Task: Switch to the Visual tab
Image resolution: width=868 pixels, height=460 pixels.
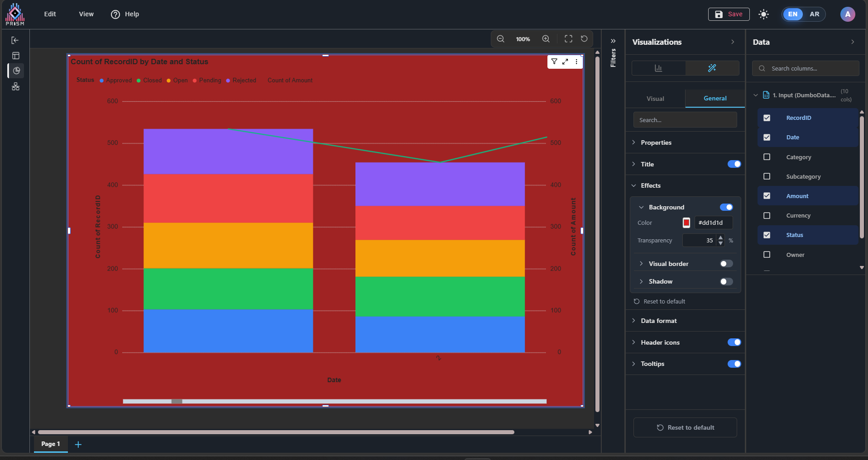Action: pos(655,99)
